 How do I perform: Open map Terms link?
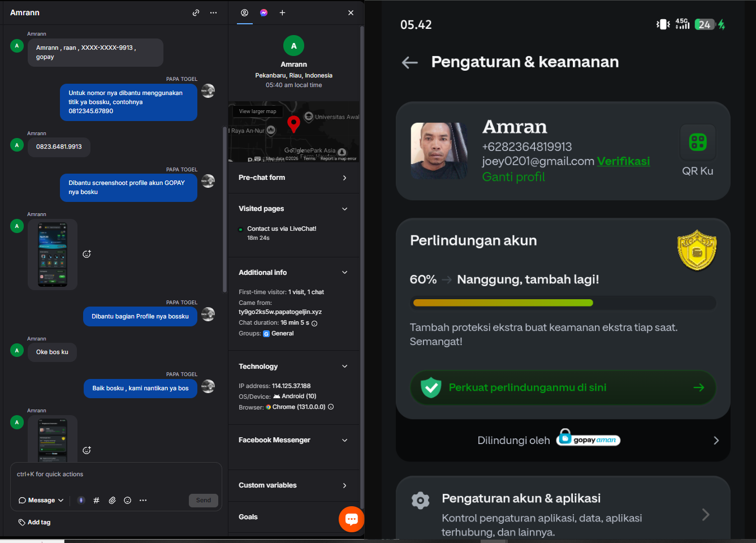click(309, 158)
